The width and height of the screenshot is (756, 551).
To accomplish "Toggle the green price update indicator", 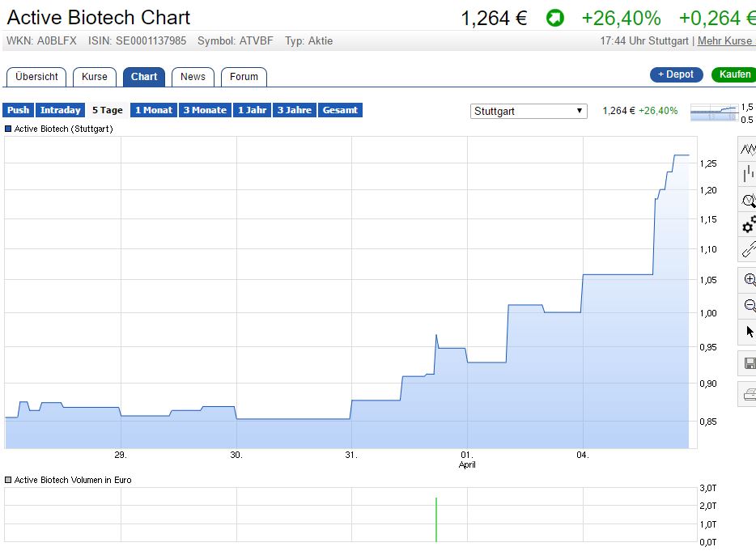I will pos(554,16).
